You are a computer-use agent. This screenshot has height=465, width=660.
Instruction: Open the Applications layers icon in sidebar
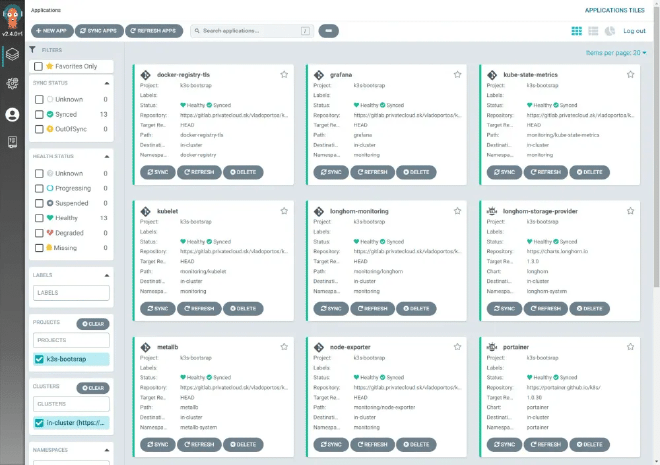12,55
